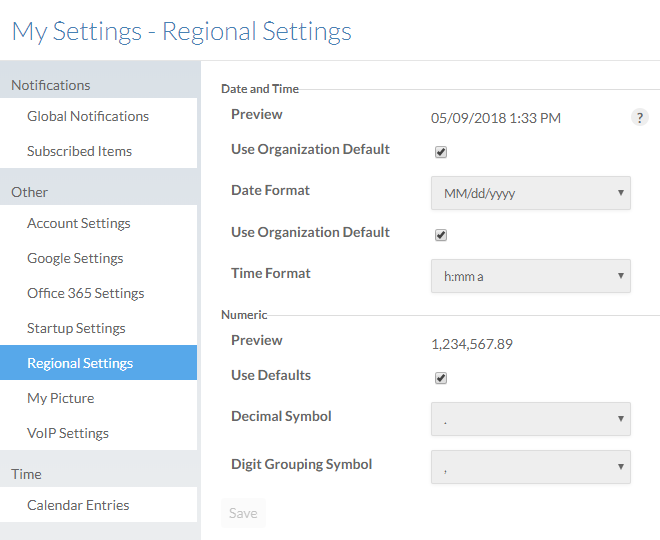Image resolution: width=660 pixels, height=540 pixels.
Task: Uncheck the Use Defaults numeric checkbox
Action: [441, 379]
